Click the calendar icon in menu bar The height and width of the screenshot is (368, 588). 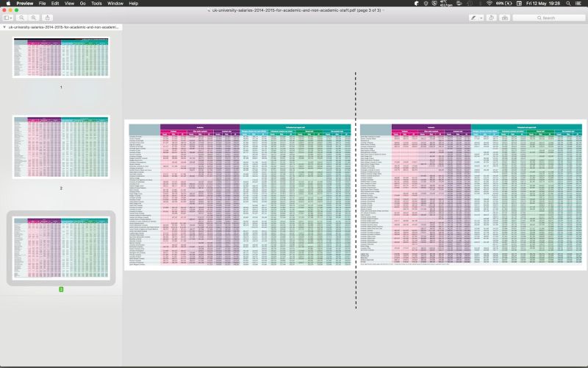519,3
